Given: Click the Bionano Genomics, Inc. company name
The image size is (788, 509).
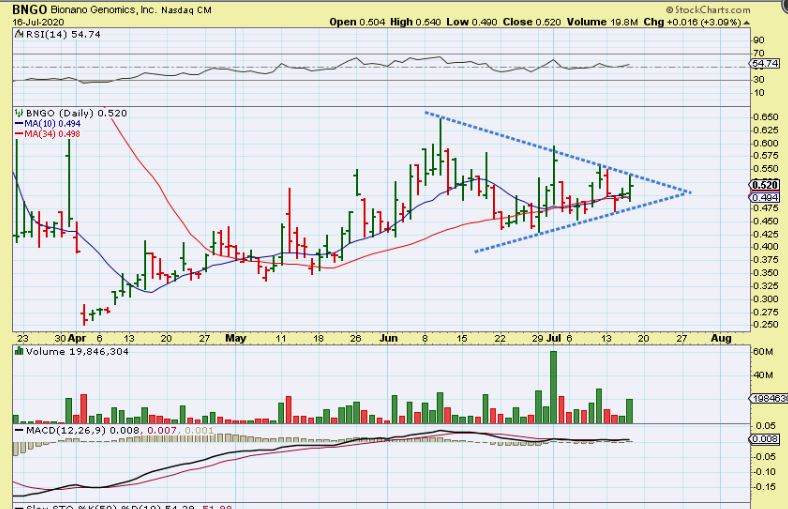Looking at the screenshot, I should click(104, 10).
